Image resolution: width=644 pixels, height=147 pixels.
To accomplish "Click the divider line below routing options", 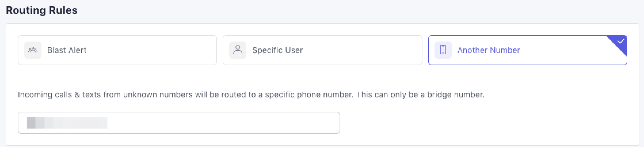I will point(322,77).
